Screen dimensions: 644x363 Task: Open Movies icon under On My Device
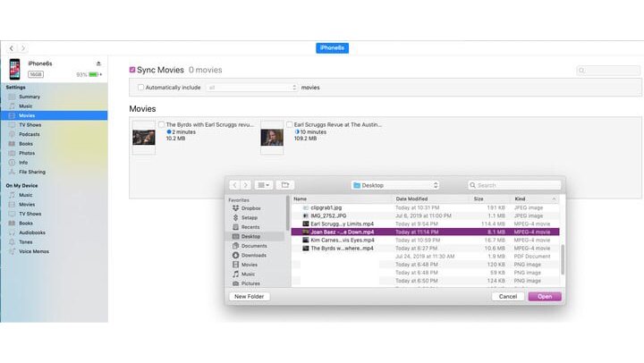pyautogui.click(x=12, y=205)
